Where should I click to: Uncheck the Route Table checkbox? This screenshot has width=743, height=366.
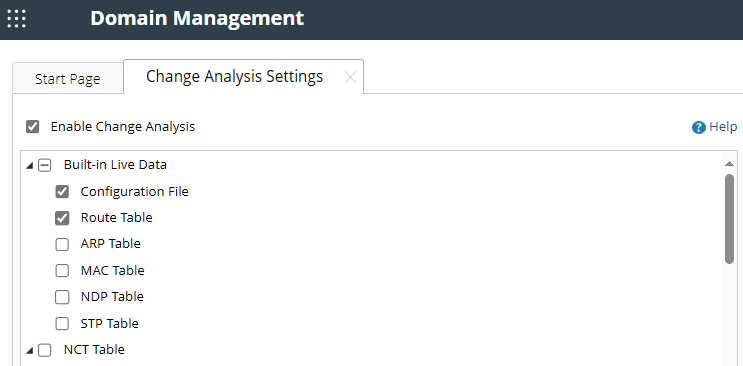tap(62, 218)
